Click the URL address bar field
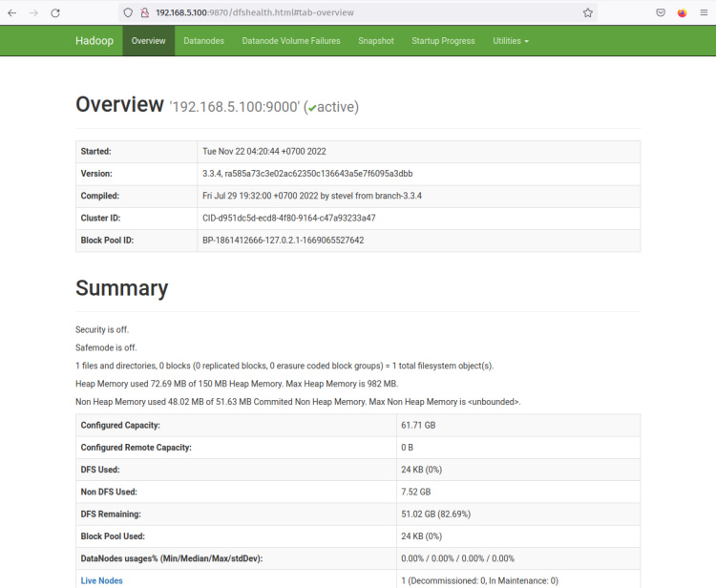 [363, 13]
